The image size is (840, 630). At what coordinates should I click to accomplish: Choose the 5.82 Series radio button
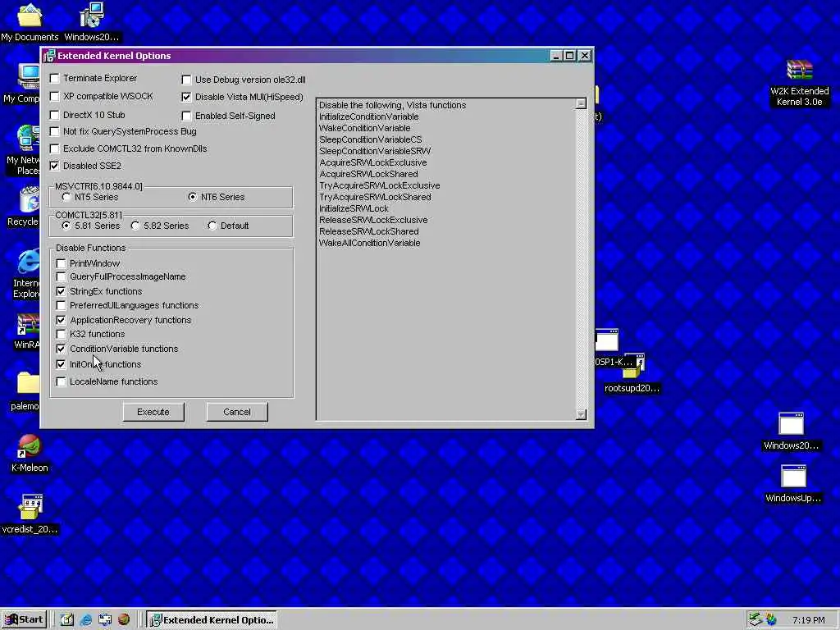(x=135, y=226)
